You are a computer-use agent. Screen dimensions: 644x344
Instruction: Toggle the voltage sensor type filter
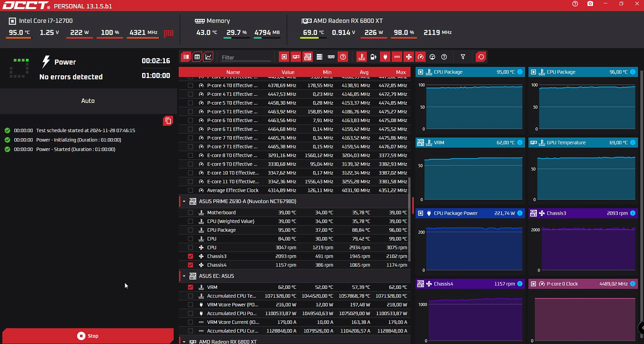(x=374, y=57)
